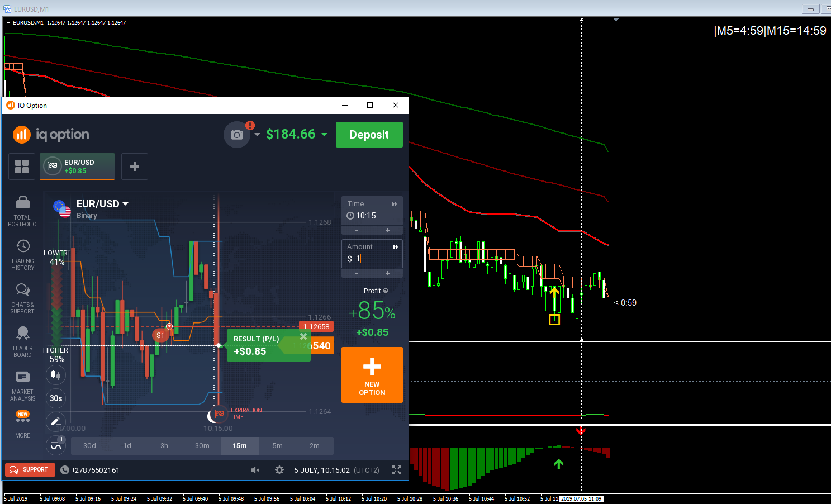Click the support phone number +27875502161
831x504 pixels.
pos(96,470)
